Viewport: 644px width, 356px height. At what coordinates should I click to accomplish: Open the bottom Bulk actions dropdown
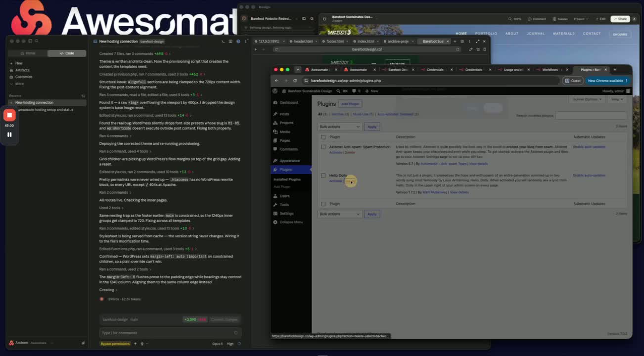click(x=340, y=214)
